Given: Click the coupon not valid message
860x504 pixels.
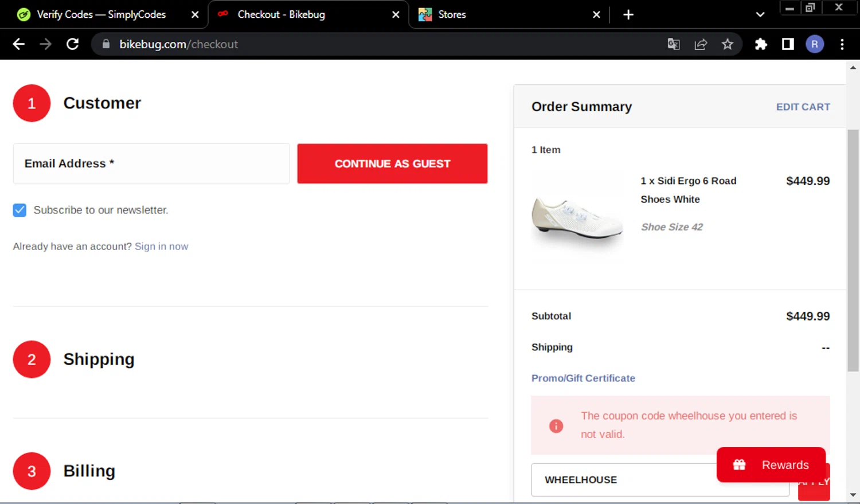Looking at the screenshot, I should coord(689,425).
